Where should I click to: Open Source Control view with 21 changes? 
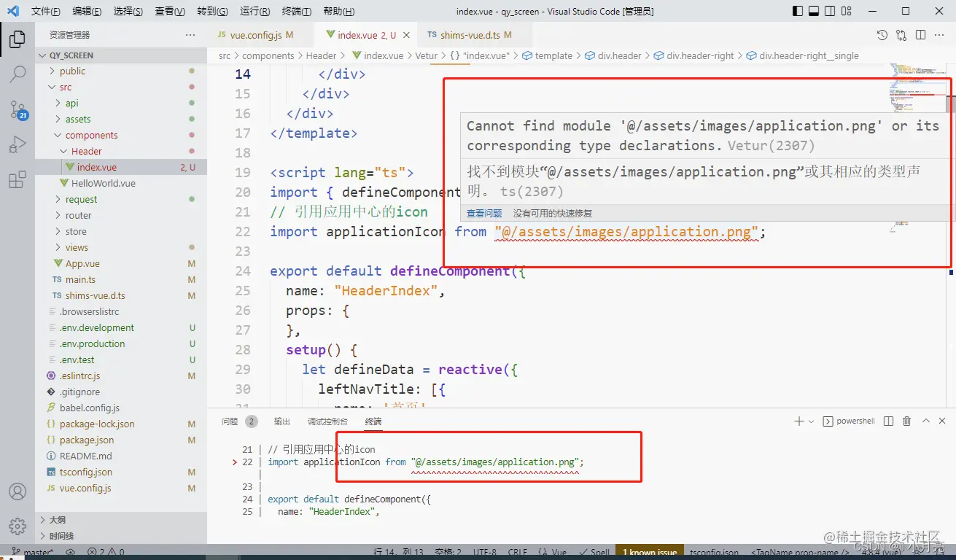pyautogui.click(x=18, y=109)
